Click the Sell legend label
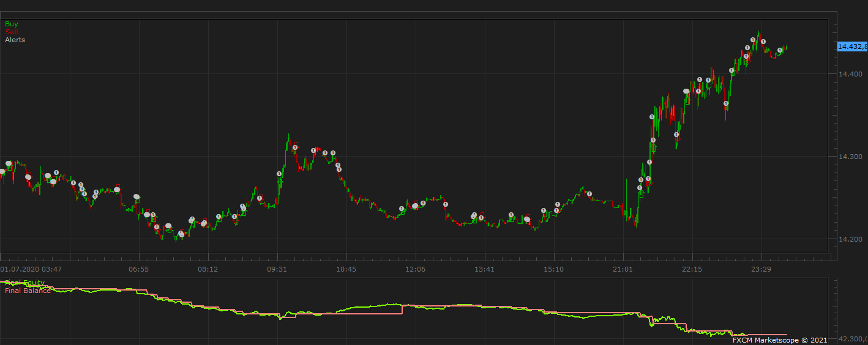 click(x=12, y=32)
